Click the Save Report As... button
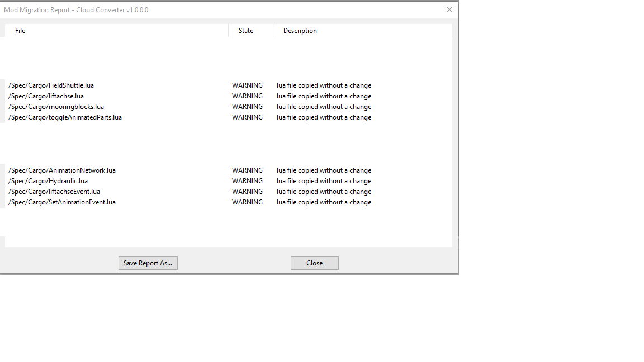Screen dimensions: 644x362 (148, 263)
